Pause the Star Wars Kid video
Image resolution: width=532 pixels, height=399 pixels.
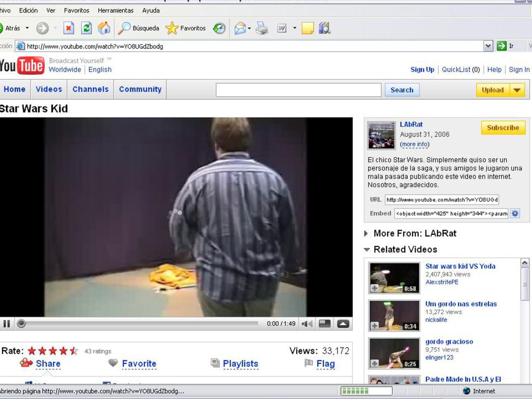6,324
